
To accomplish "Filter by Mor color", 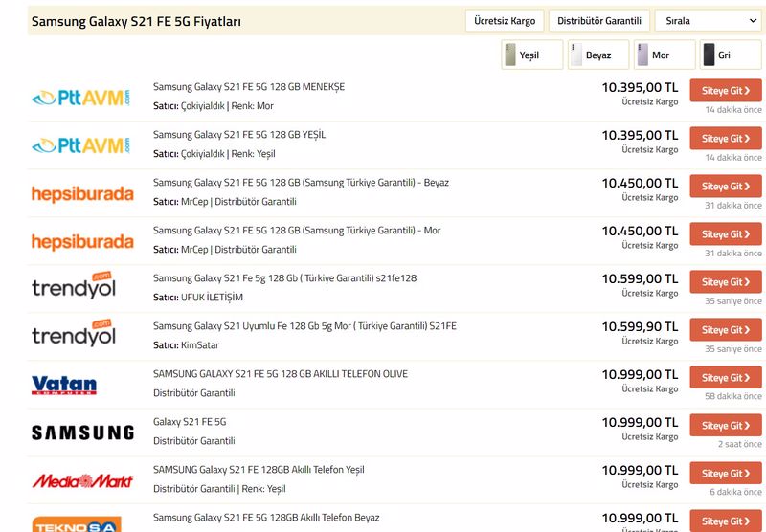I will click(x=665, y=55).
